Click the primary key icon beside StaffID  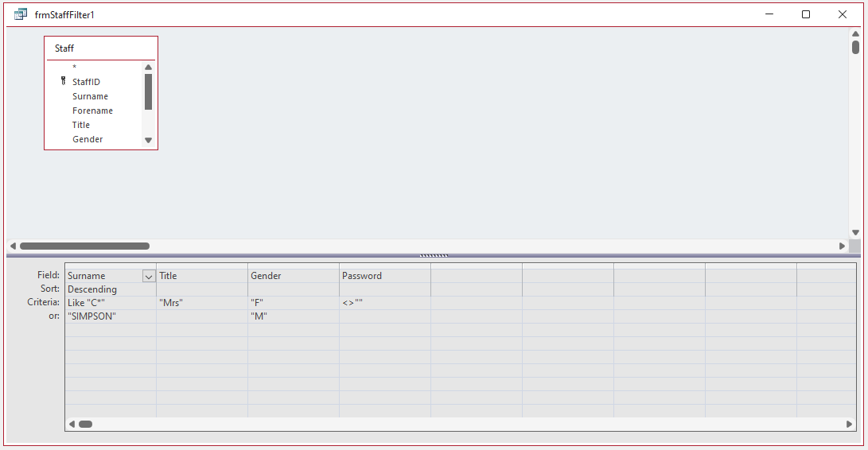tap(63, 81)
